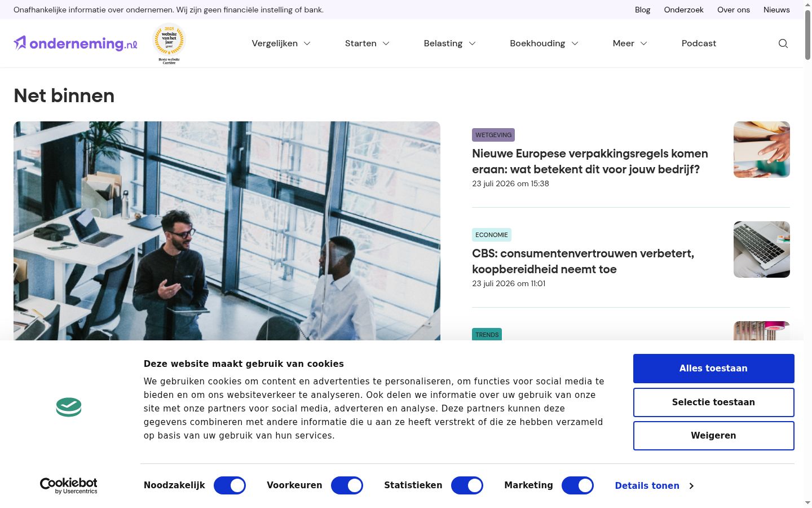Image resolution: width=812 pixels, height=508 pixels.
Task: Disable the Voorkeuren cookies switch
Action: (347, 485)
